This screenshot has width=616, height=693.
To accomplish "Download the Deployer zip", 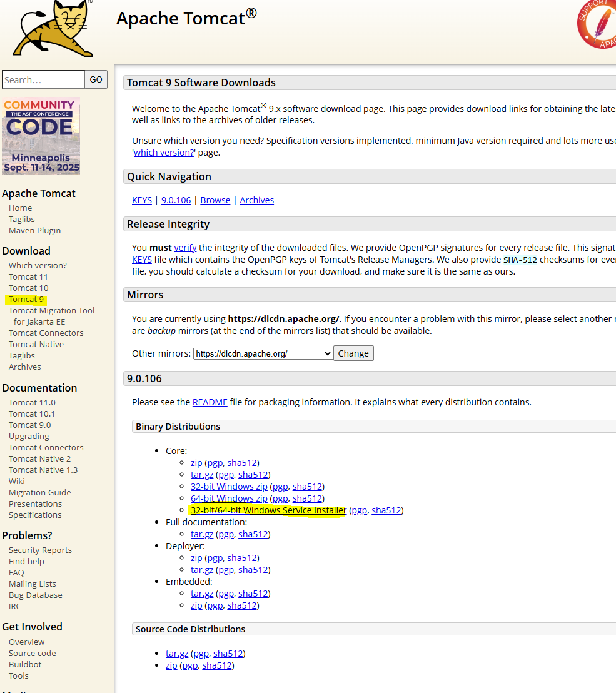I will 196,558.
